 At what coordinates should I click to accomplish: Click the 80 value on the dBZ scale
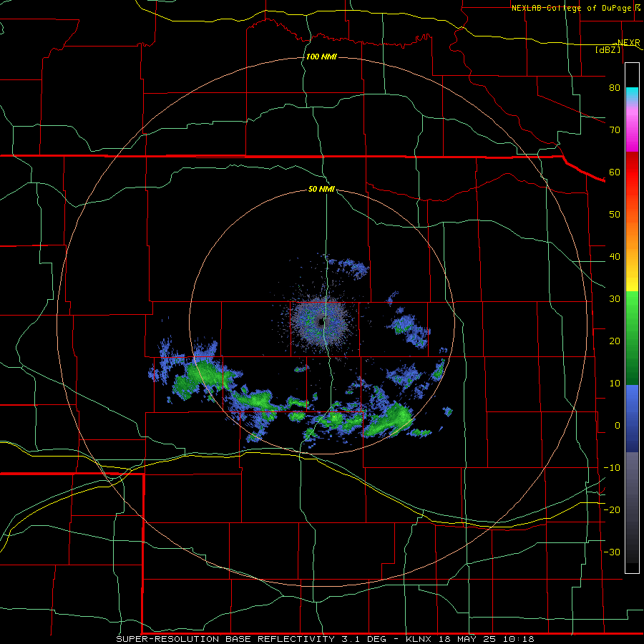tap(615, 87)
